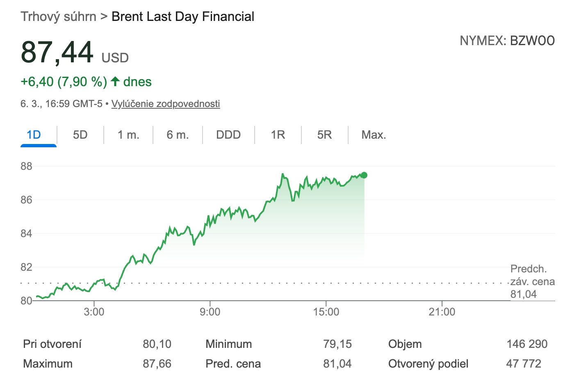Show the 6 m. chart range
This screenshot has width=588, height=384.
[178, 135]
